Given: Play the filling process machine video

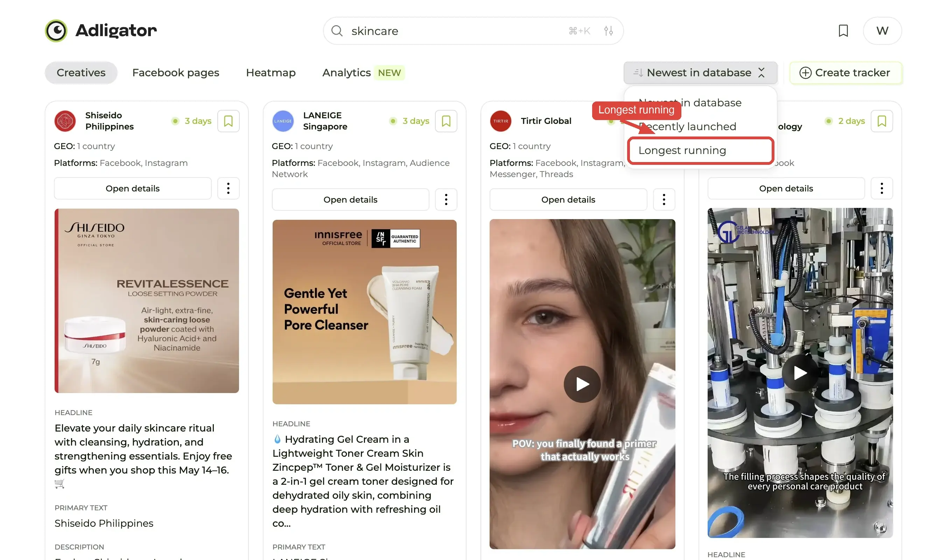Looking at the screenshot, I should coord(800,373).
